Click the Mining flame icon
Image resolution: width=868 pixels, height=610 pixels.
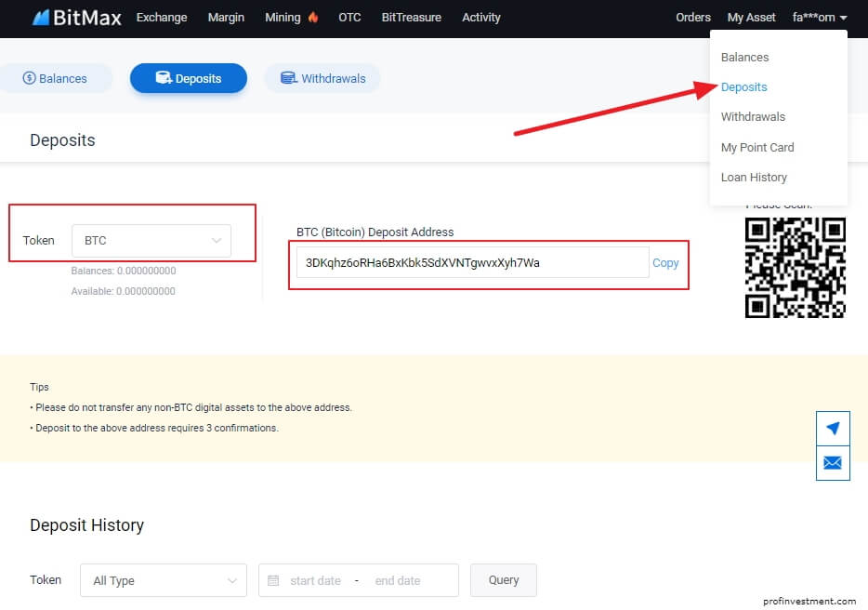pyautogui.click(x=313, y=17)
